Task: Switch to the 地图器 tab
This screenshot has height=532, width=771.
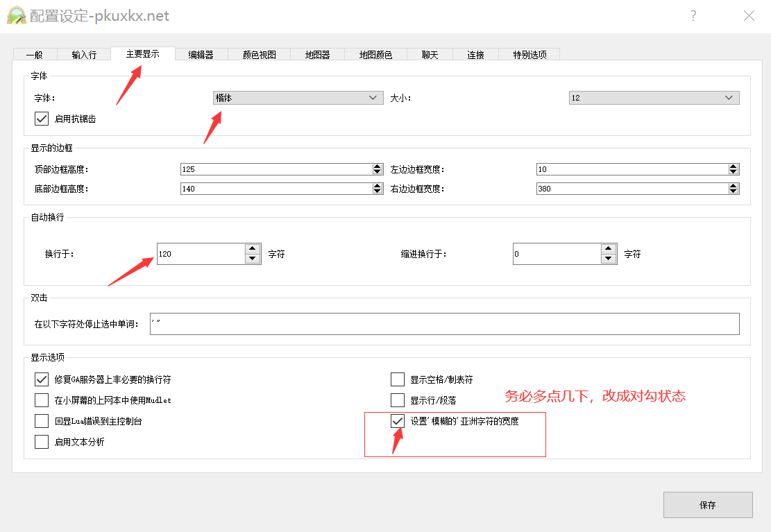Action: click(x=317, y=55)
